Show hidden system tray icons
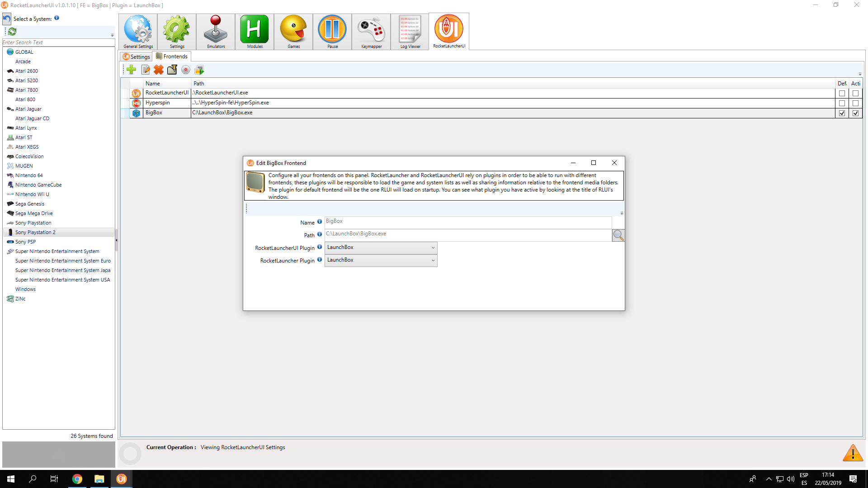The width and height of the screenshot is (868, 488). (x=769, y=479)
